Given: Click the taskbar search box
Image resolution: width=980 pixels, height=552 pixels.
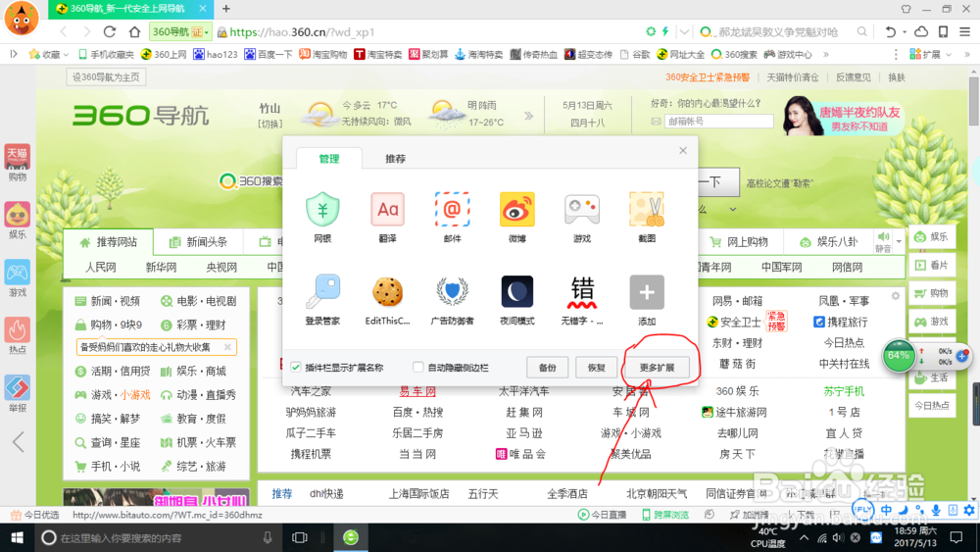Looking at the screenshot, I should coord(158,537).
